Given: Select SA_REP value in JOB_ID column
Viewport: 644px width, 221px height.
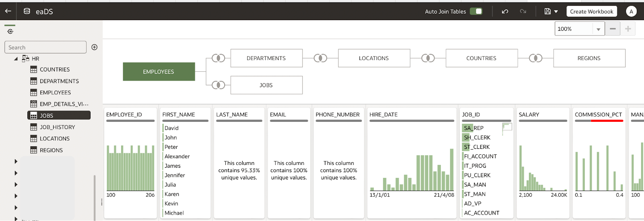Looking at the screenshot, I should coord(474,128).
